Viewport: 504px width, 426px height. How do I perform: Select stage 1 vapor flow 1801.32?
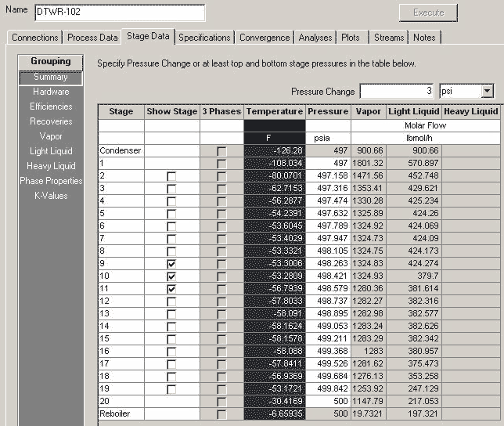[369, 163]
